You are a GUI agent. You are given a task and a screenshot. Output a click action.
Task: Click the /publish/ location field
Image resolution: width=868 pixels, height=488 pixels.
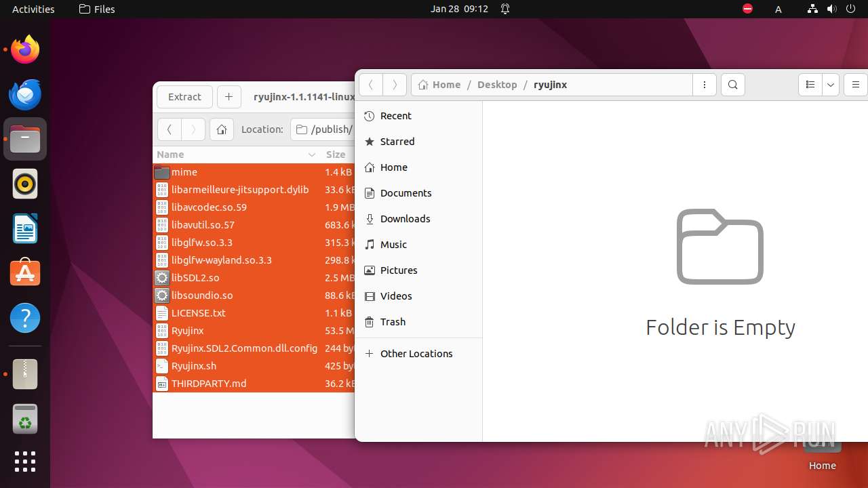[x=323, y=129]
